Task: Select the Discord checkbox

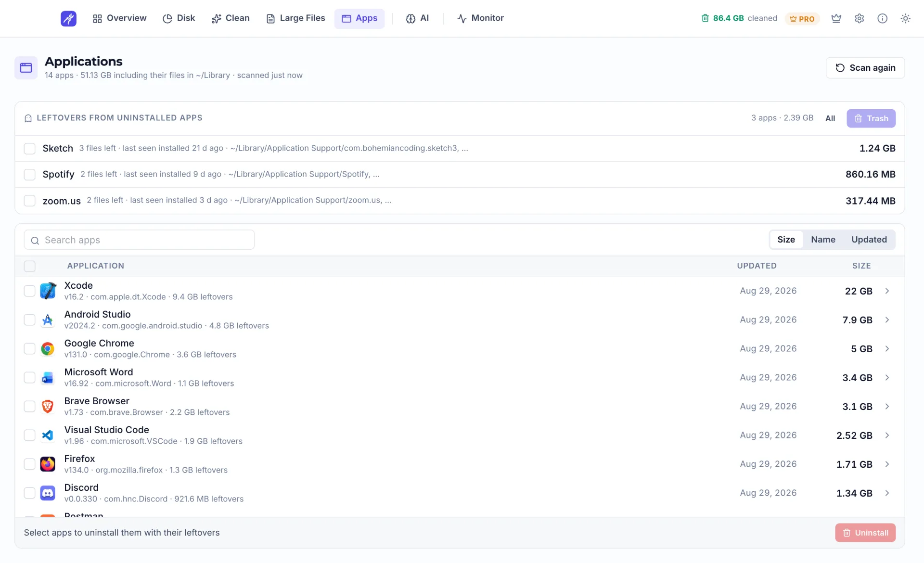Action: pyautogui.click(x=30, y=493)
